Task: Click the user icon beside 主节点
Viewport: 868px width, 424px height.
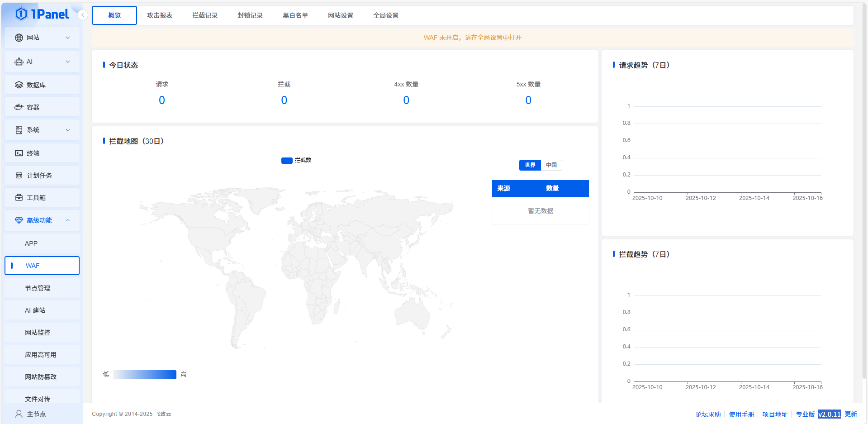Action: (x=19, y=414)
